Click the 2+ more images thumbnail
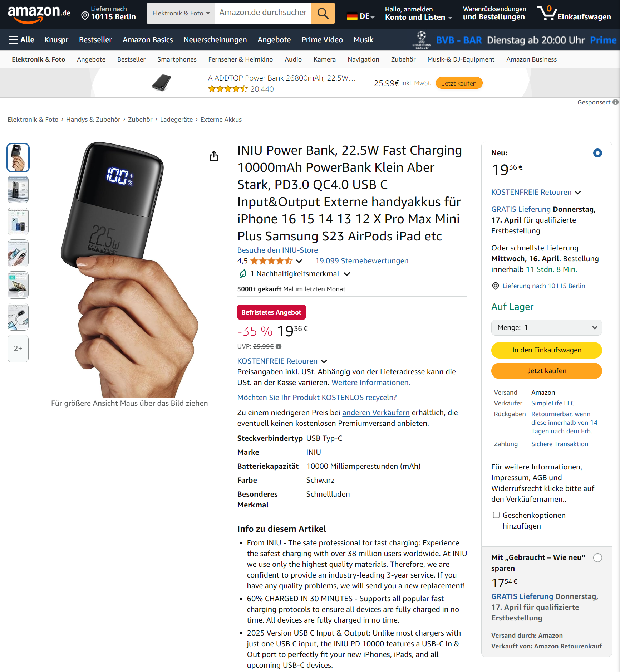The height and width of the screenshot is (672, 620). click(x=18, y=349)
